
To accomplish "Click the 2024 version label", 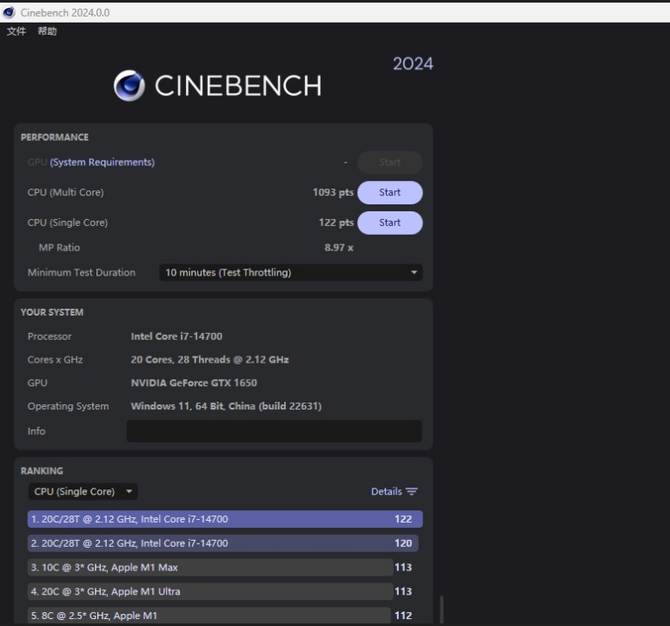I will [413, 64].
